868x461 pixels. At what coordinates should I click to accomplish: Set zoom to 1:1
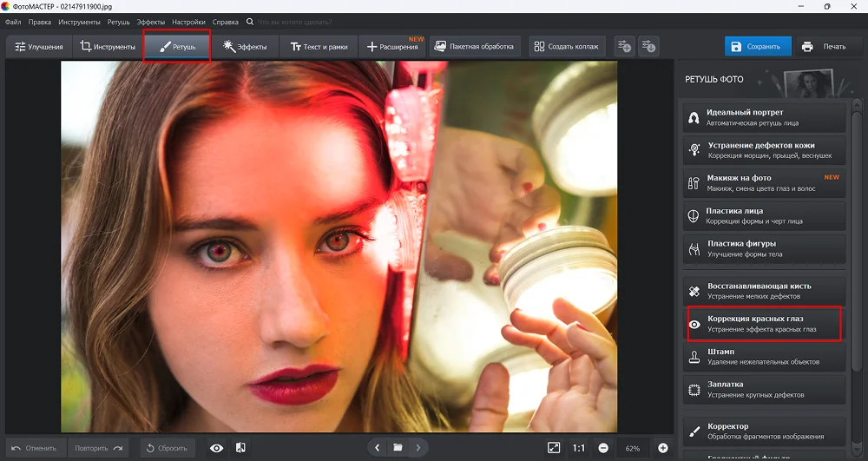[x=579, y=448]
